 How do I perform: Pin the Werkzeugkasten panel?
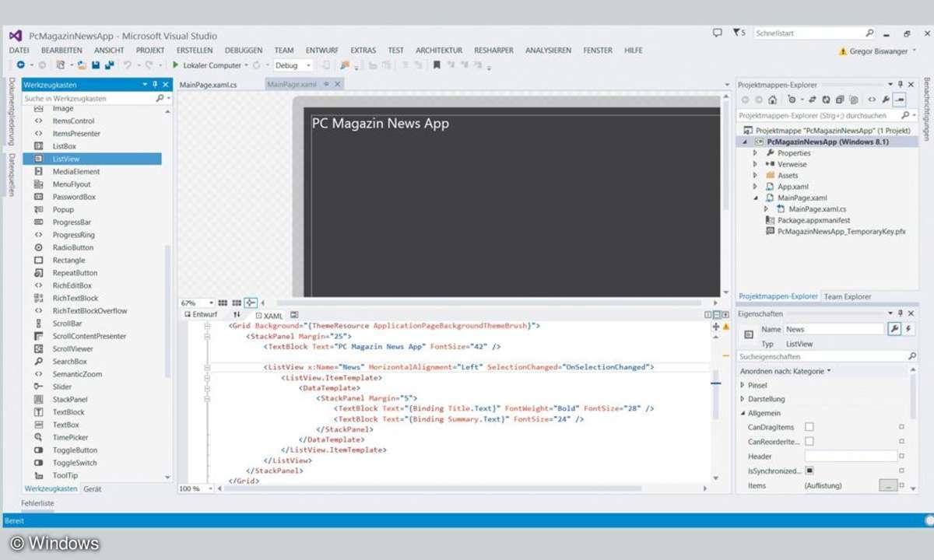tap(155, 85)
